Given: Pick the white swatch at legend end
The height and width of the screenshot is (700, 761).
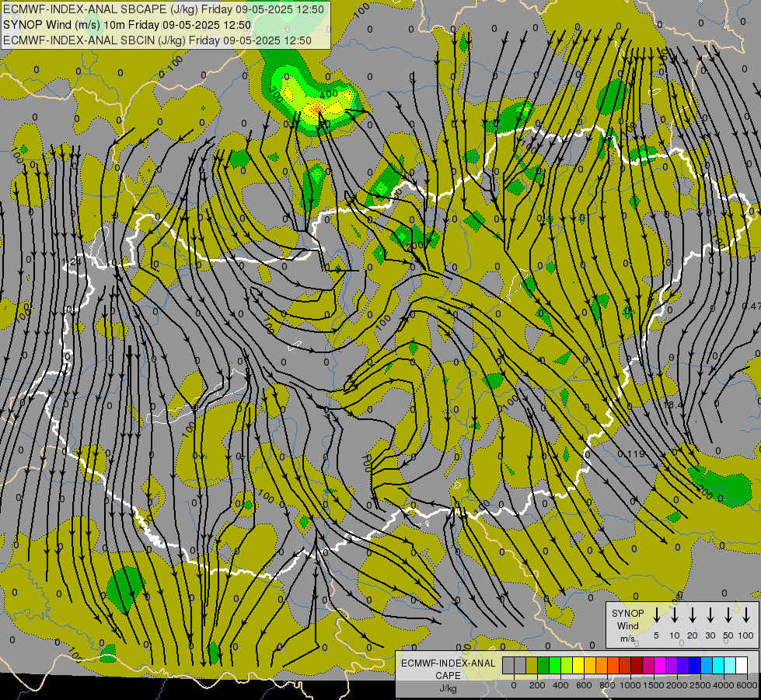Looking at the screenshot, I should 742,665.
